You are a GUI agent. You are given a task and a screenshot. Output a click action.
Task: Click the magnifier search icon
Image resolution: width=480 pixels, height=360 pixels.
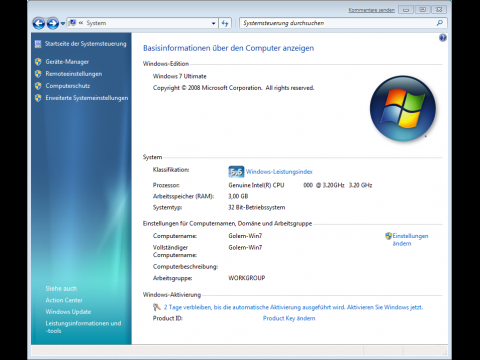(x=440, y=23)
